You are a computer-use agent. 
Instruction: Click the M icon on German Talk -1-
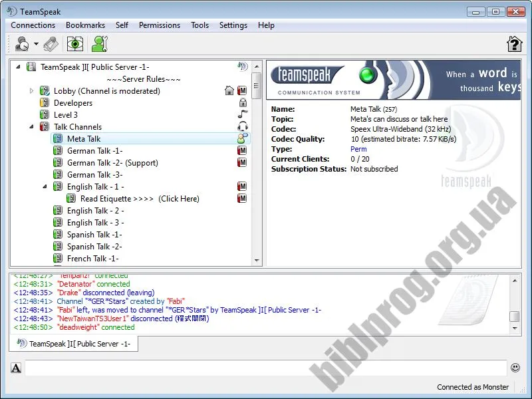242,150
